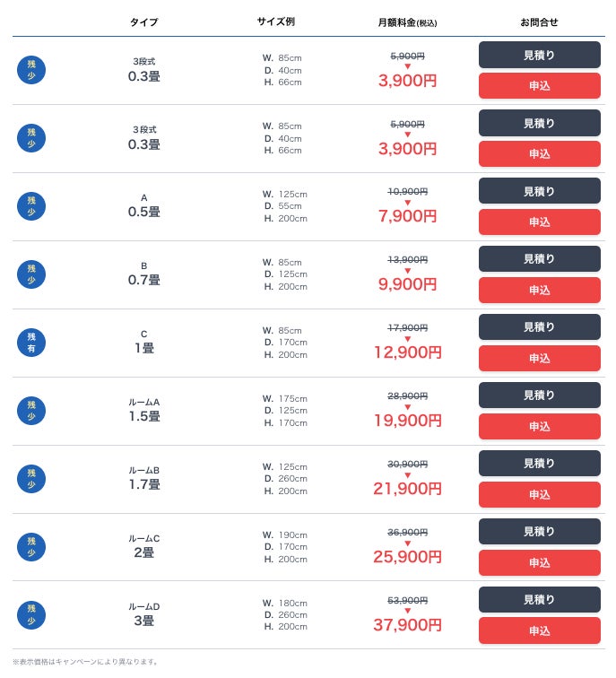Request an estimate (見積り) for type B 0.7畳
The width and height of the screenshot is (616, 678).
click(539, 259)
